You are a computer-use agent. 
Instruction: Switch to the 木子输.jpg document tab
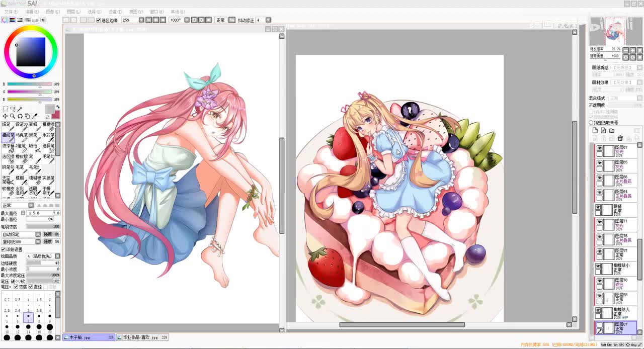(x=89, y=337)
